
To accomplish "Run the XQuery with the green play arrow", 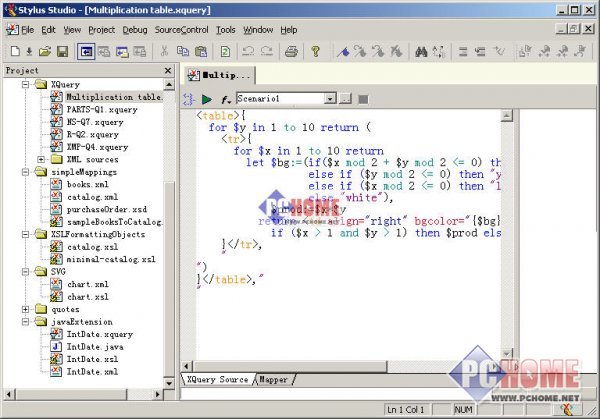I will (x=207, y=99).
